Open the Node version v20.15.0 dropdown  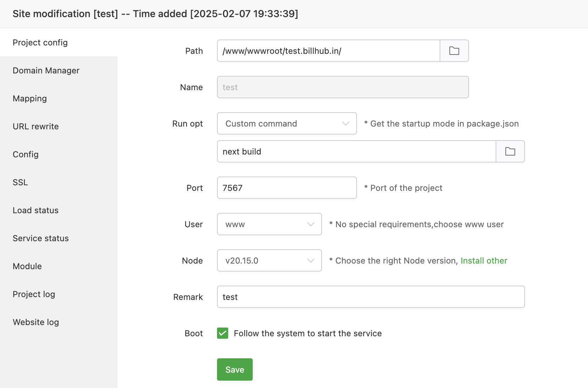click(269, 261)
